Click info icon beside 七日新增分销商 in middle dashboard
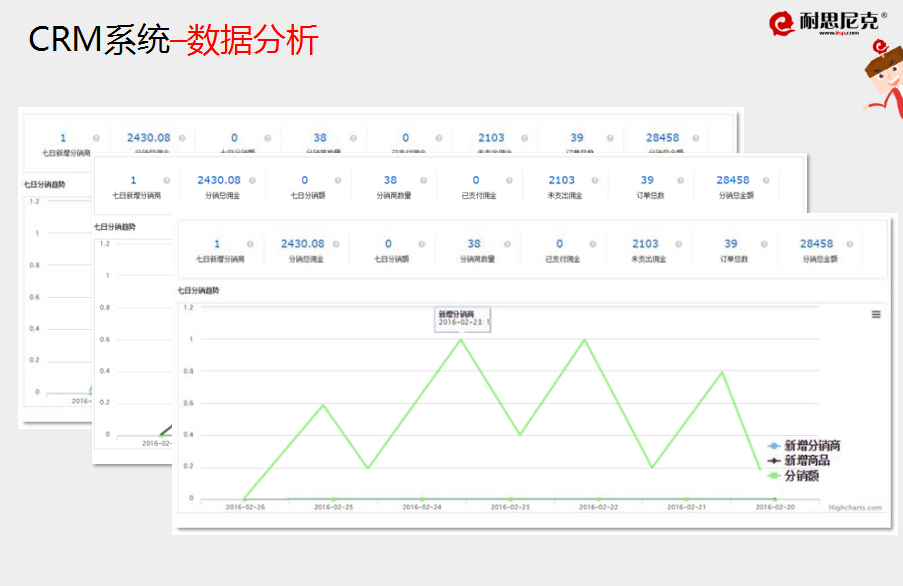The image size is (903, 586). (166, 180)
